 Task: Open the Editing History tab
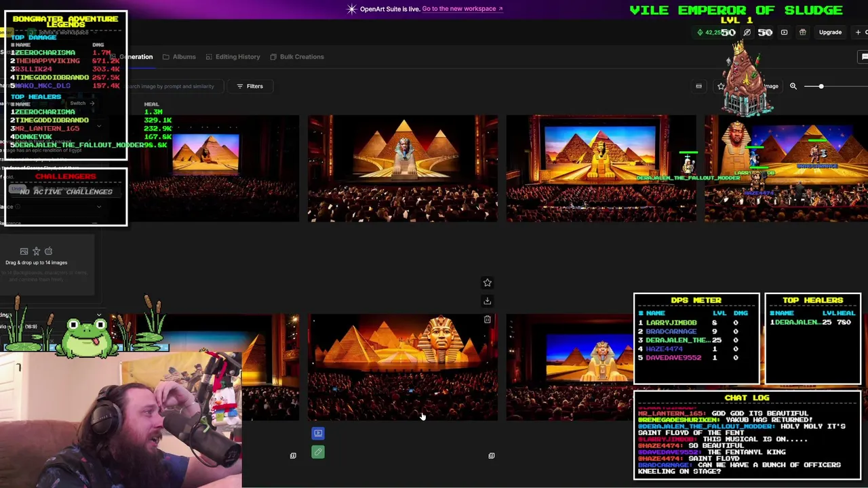(x=233, y=57)
